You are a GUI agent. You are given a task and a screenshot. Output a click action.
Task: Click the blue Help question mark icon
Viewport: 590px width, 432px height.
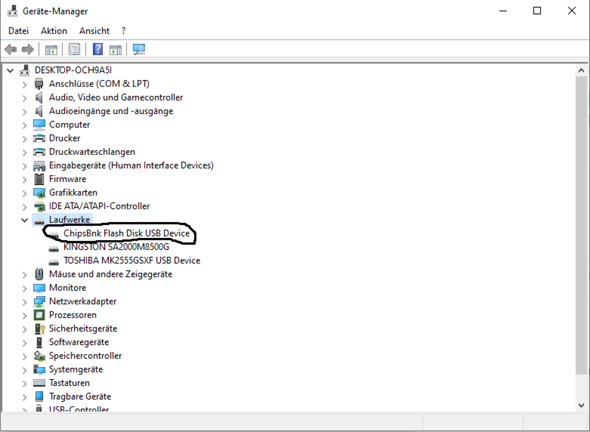98,49
